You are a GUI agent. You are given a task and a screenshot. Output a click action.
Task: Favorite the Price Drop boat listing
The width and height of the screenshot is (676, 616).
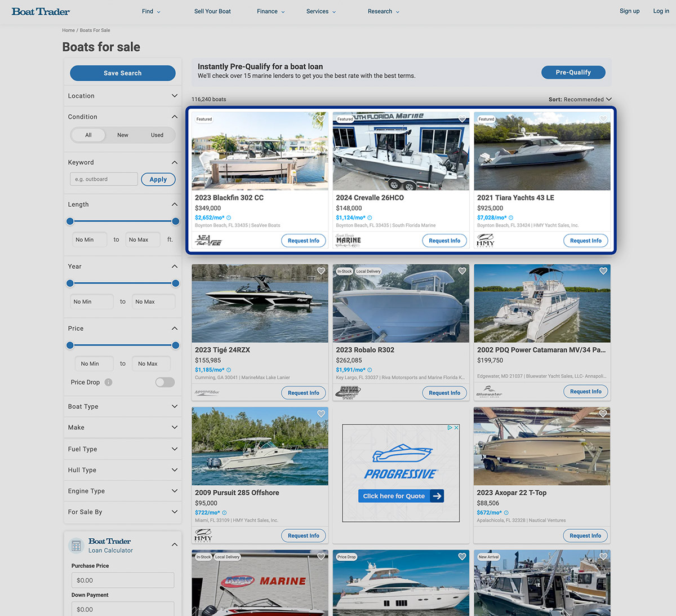click(x=462, y=557)
